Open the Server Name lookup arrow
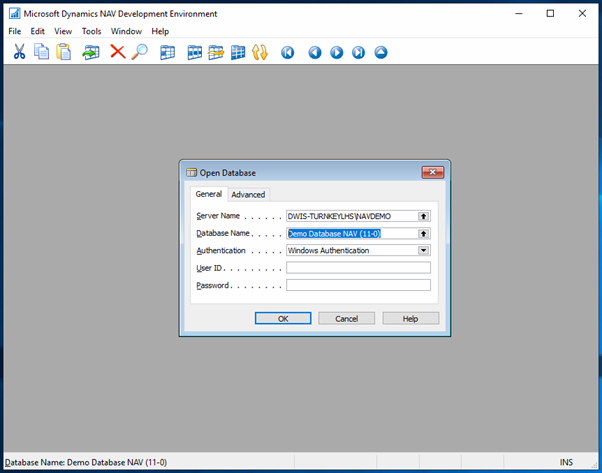Image resolution: width=602 pixels, height=473 pixels. (x=424, y=216)
